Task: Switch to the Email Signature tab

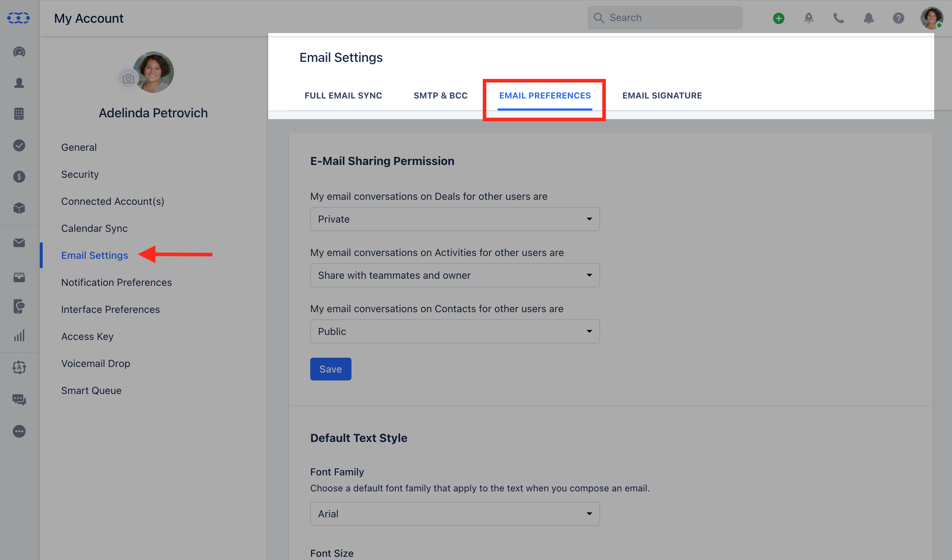Action: [x=662, y=96]
